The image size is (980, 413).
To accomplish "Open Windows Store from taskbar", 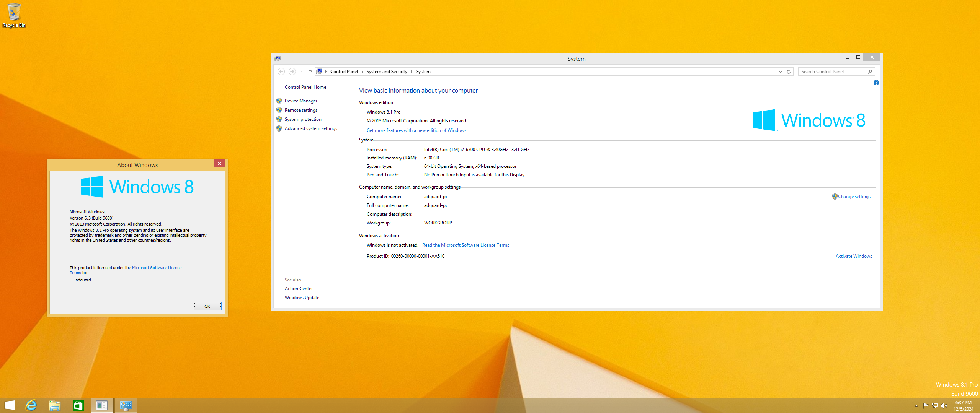I will pyautogui.click(x=78, y=405).
